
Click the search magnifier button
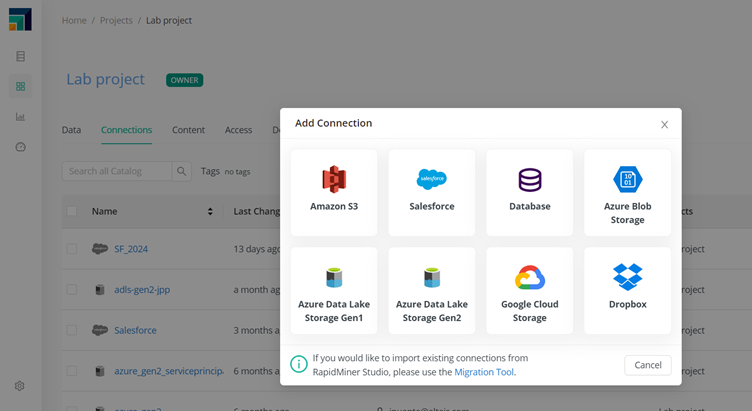[181, 171]
